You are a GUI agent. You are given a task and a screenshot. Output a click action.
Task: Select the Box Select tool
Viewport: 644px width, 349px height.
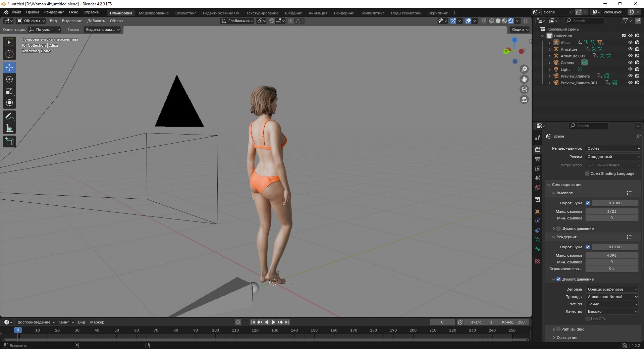[9, 42]
